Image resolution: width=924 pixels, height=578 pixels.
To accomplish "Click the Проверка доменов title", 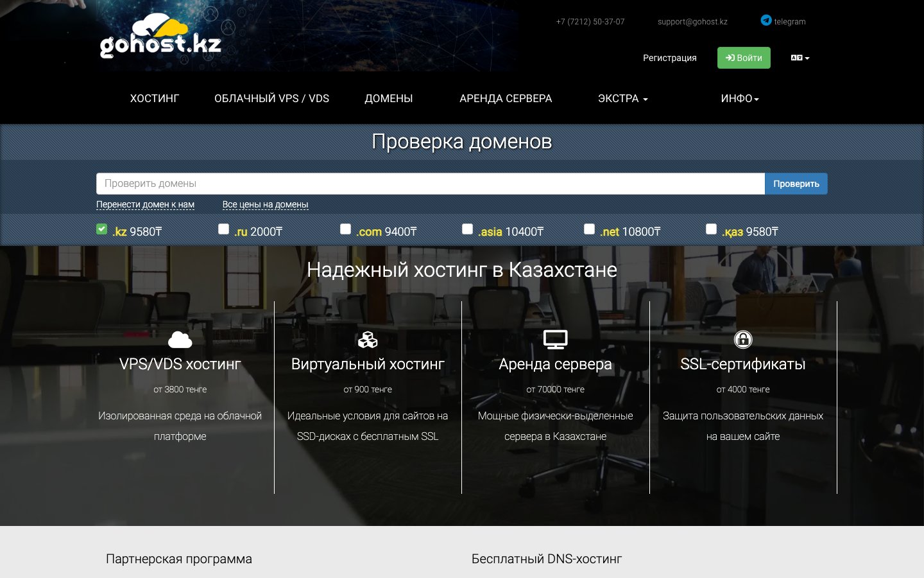I will click(x=462, y=141).
